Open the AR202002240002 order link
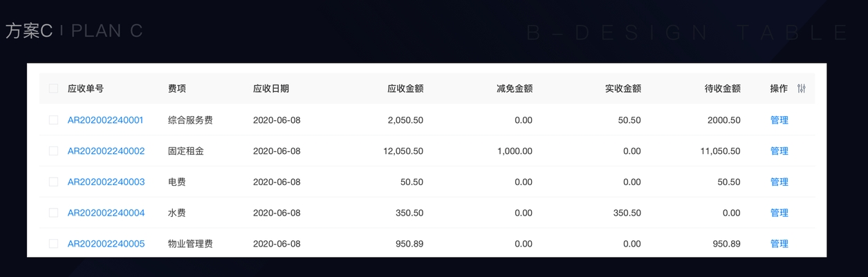Viewport: 868px width, 277px height. (106, 151)
